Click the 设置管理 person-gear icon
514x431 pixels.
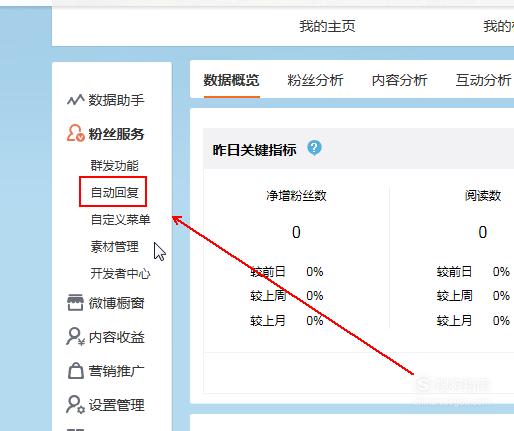pos(75,405)
